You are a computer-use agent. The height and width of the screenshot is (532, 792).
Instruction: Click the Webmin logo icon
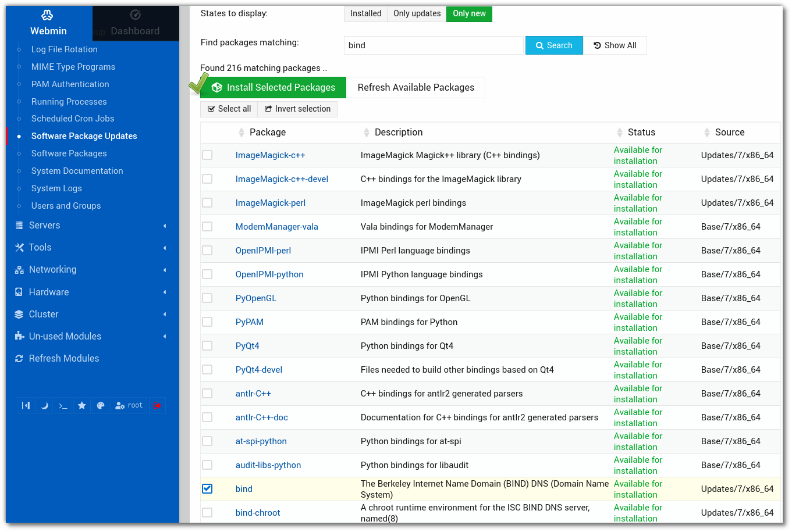click(x=48, y=15)
